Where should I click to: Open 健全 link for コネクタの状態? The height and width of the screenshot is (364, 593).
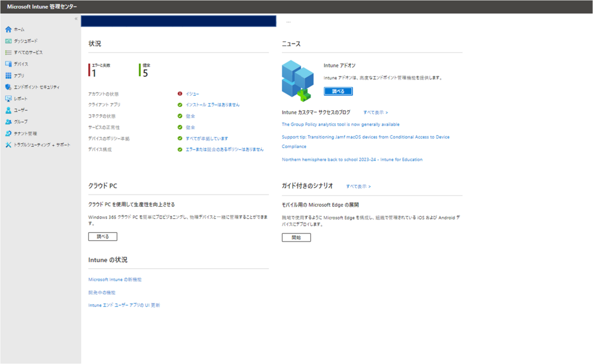[x=190, y=116]
